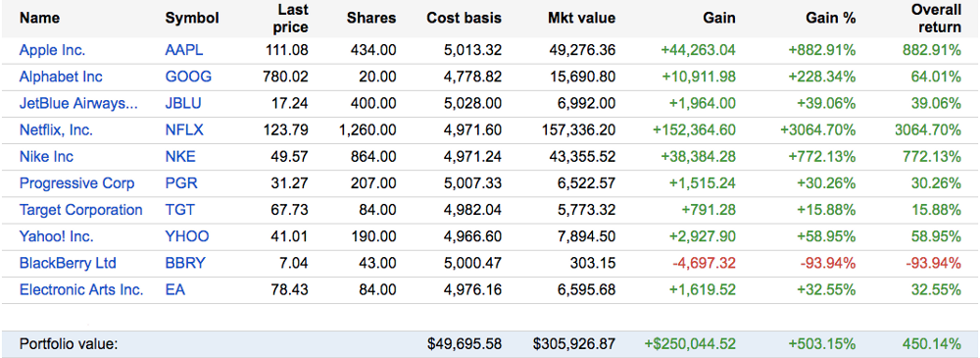The height and width of the screenshot is (358, 980).
Task: Sort by the Overall return header
Action: click(936, 19)
